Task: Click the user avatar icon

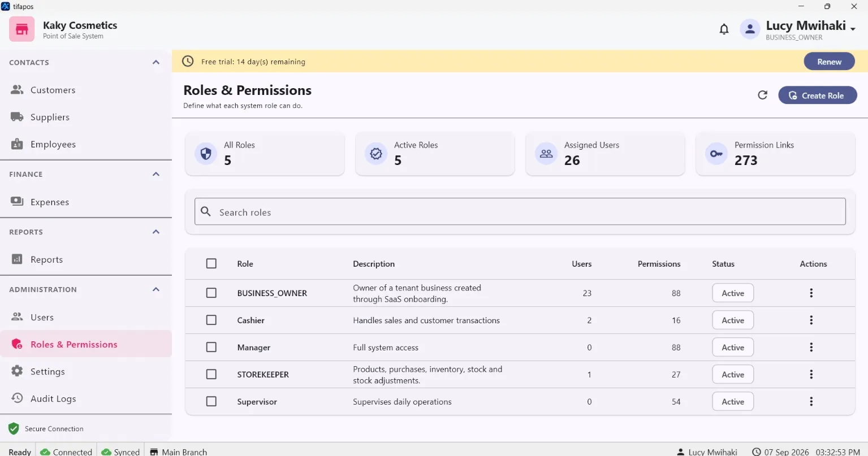Action: point(750,29)
